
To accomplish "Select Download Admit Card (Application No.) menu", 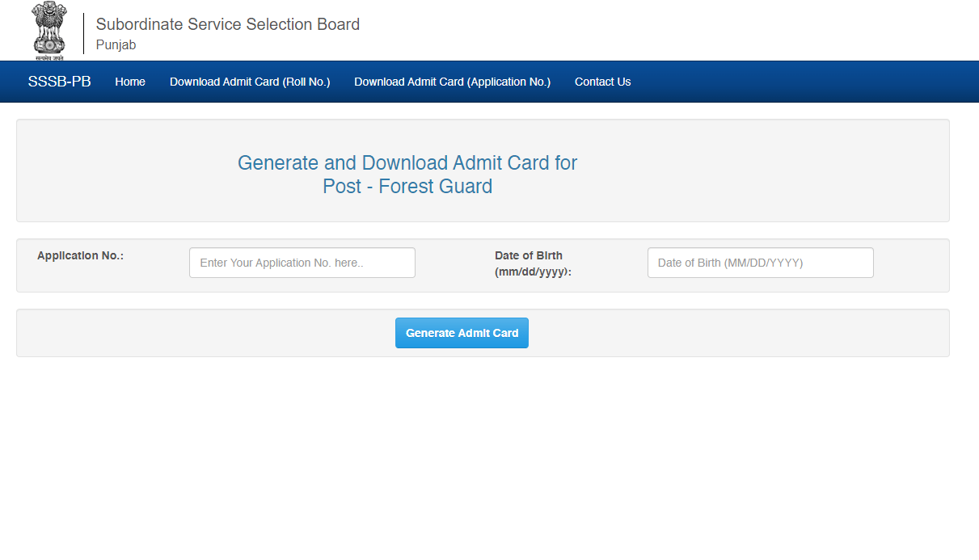I will (452, 82).
